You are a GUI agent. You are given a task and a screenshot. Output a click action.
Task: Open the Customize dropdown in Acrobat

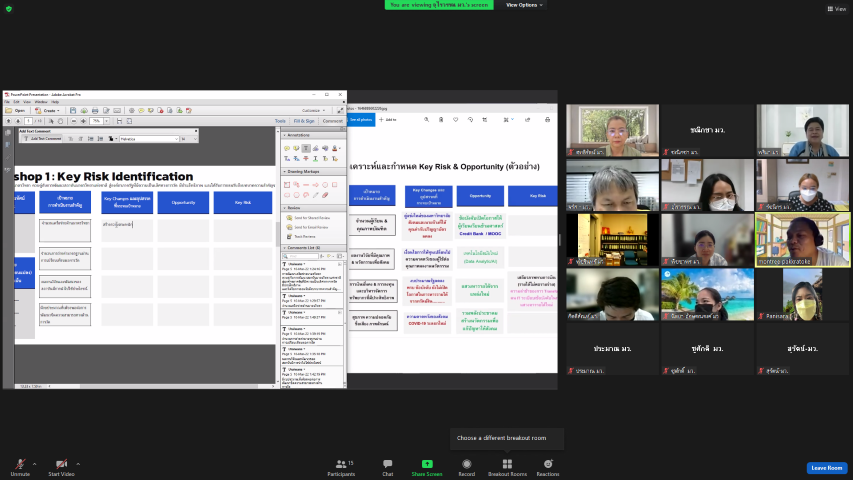pos(314,110)
